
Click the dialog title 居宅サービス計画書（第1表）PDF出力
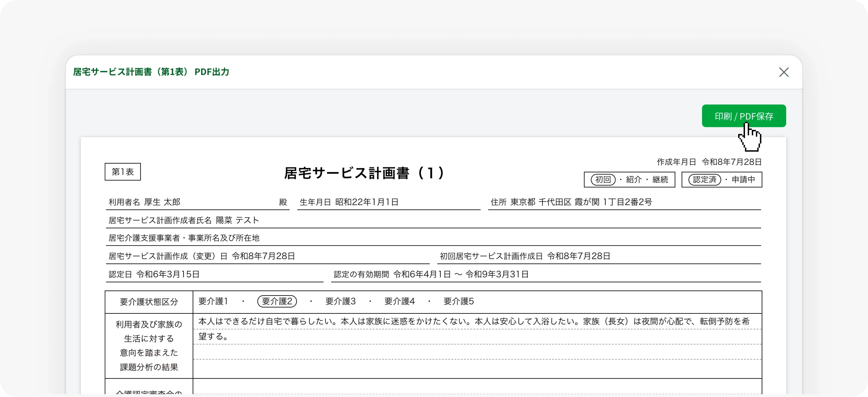click(151, 72)
